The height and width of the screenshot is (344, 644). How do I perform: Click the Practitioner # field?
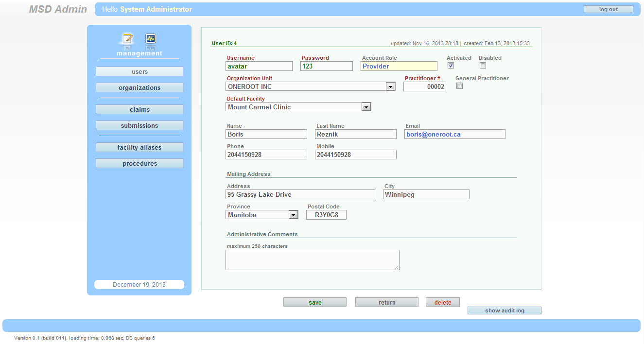425,86
